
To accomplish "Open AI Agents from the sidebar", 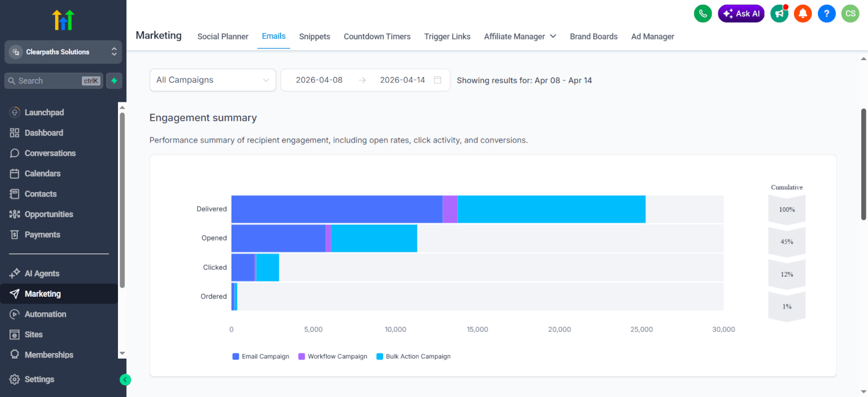I will (41, 273).
